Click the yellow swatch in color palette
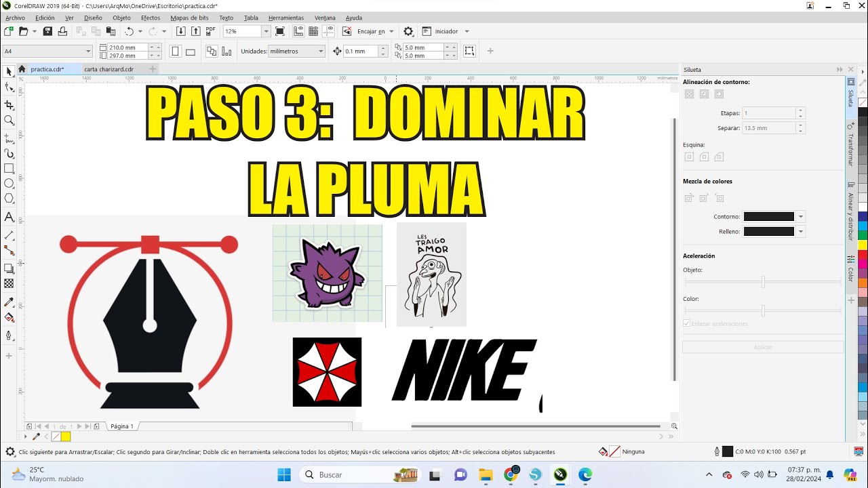 point(863,245)
